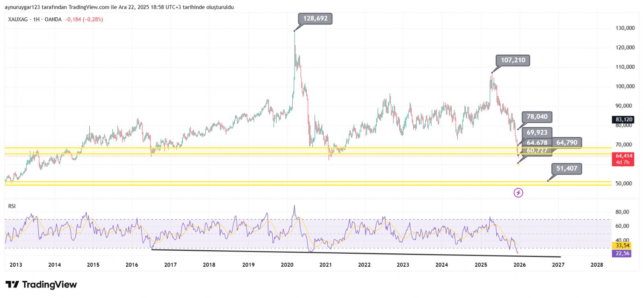The width and height of the screenshot is (644, 298).
Task: Click the XAUXAG symbol title in legend
Action: (x=18, y=19)
